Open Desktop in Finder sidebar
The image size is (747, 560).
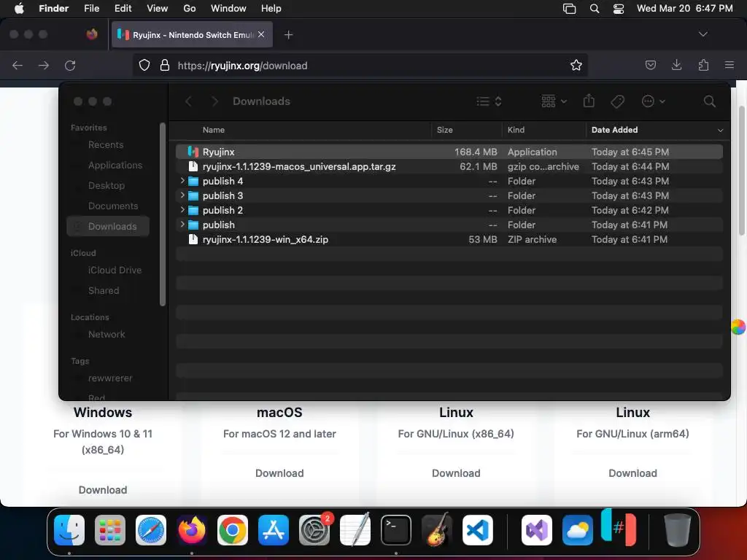[107, 186]
